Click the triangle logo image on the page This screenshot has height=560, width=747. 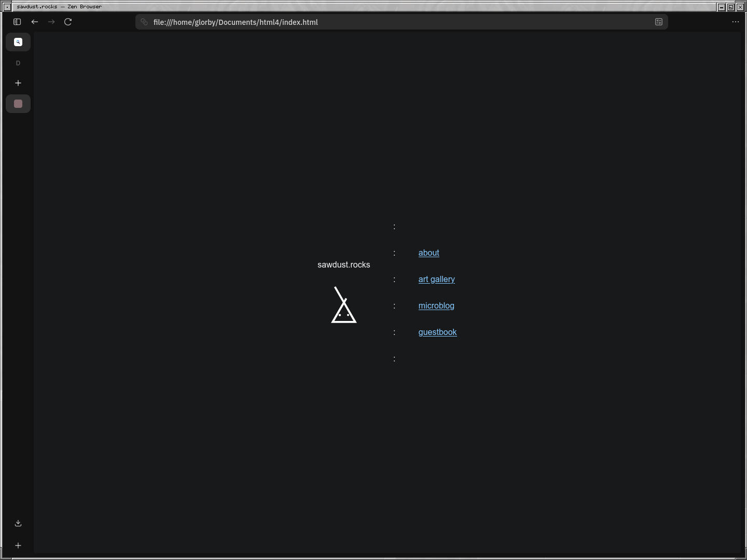pos(343,305)
